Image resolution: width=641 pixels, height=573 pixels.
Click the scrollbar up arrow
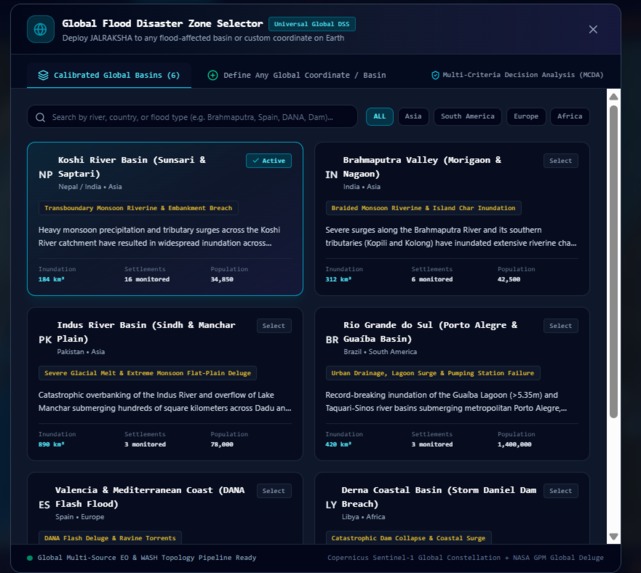613,97
